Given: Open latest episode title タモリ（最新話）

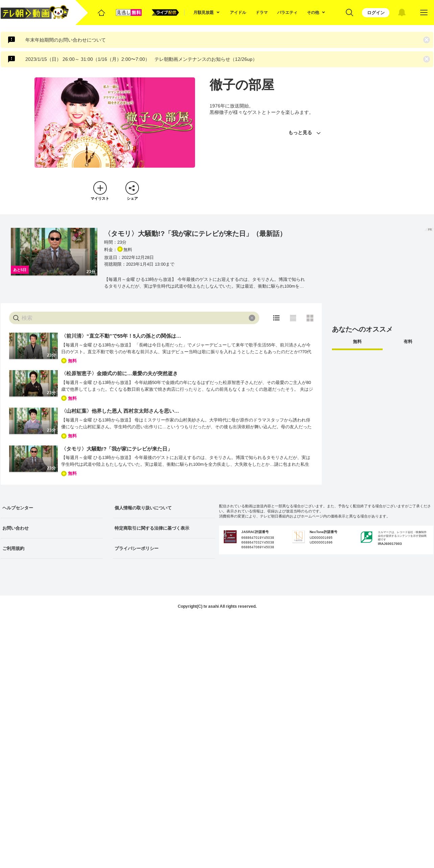Looking at the screenshot, I should (x=195, y=234).
